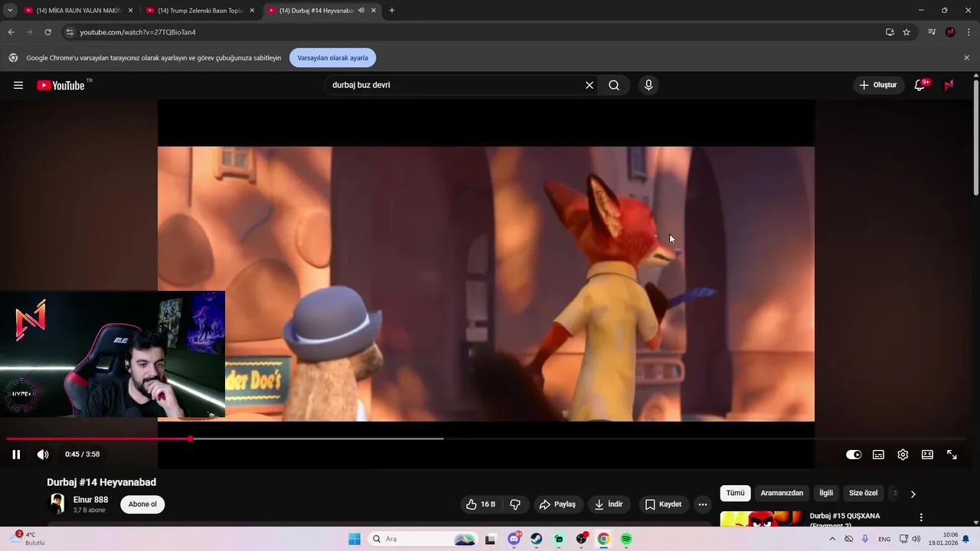
Task: Show more filter chips with arrow
Action: [x=913, y=494]
